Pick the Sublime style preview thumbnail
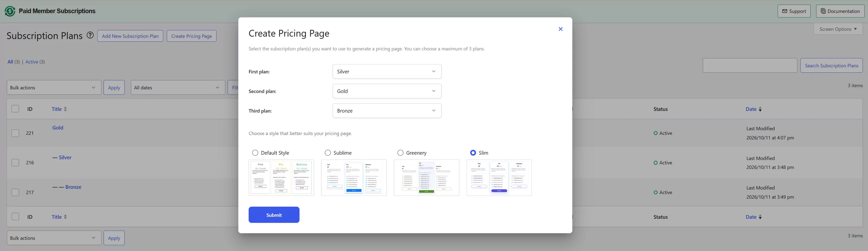Image resolution: width=868 pixels, height=251 pixels. [354, 177]
